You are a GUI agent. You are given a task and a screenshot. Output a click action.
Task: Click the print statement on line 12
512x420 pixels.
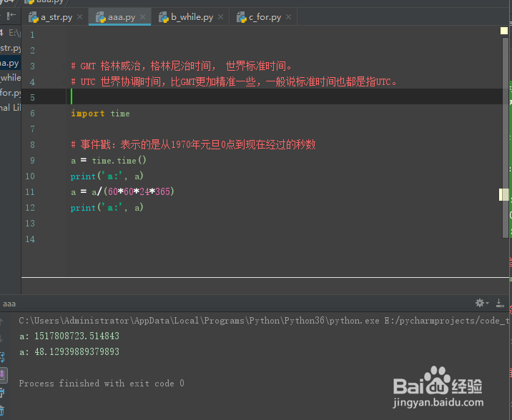click(x=107, y=207)
